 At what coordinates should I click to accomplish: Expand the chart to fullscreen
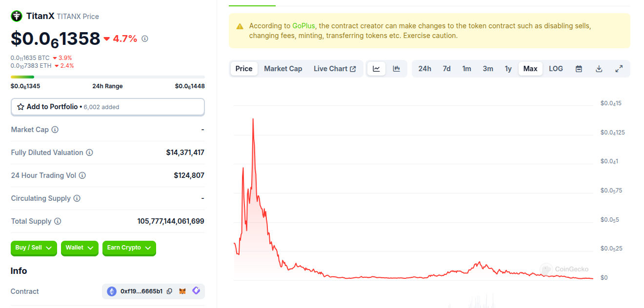(x=619, y=69)
